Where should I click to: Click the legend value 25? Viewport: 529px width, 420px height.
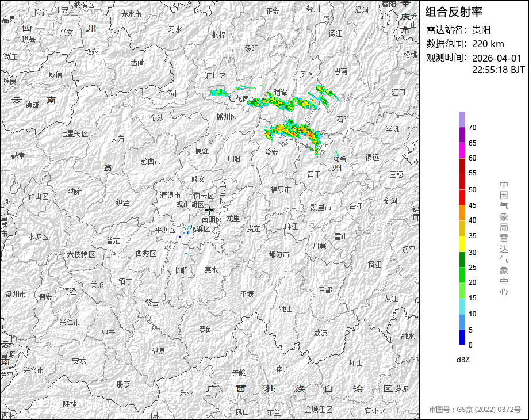[472, 268]
